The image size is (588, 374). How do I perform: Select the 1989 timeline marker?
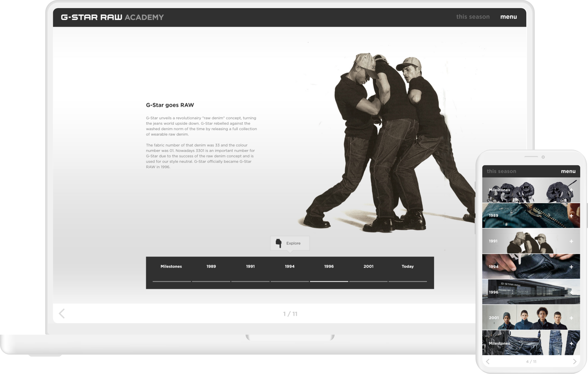(x=211, y=266)
